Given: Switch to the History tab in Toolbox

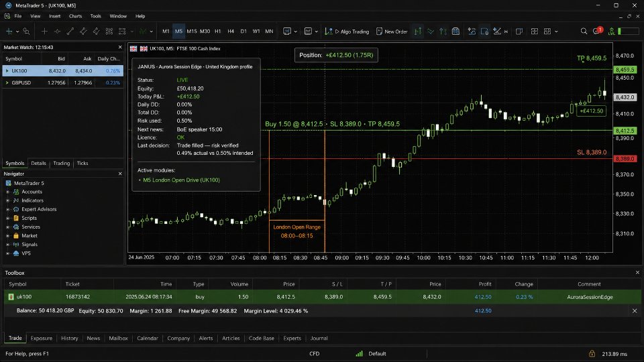Looking at the screenshot, I should pos(69,338).
